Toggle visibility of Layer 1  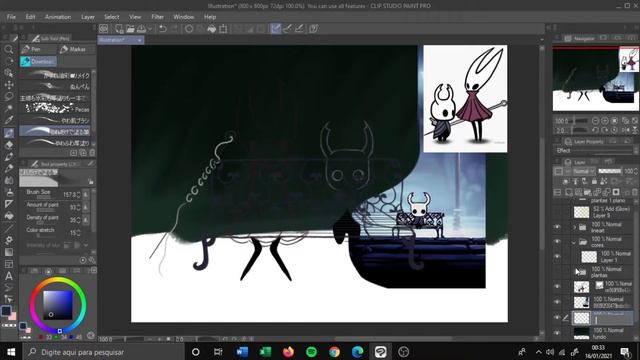[557, 256]
